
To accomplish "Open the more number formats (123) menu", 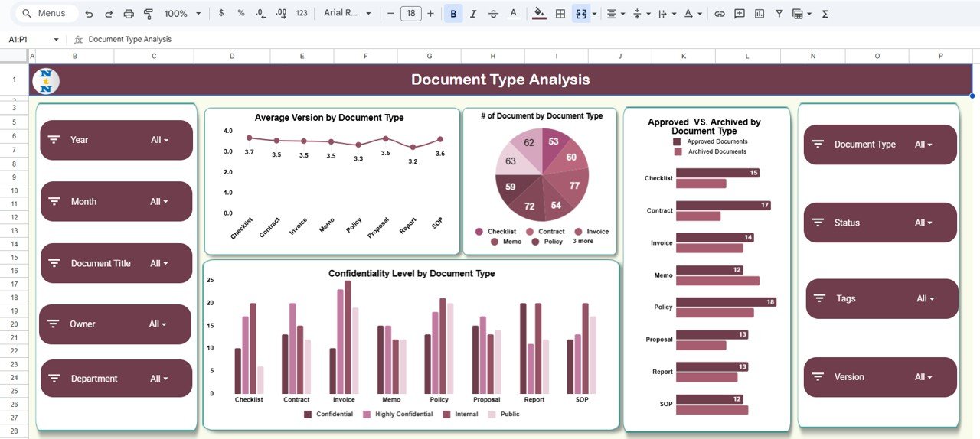I will (x=302, y=14).
